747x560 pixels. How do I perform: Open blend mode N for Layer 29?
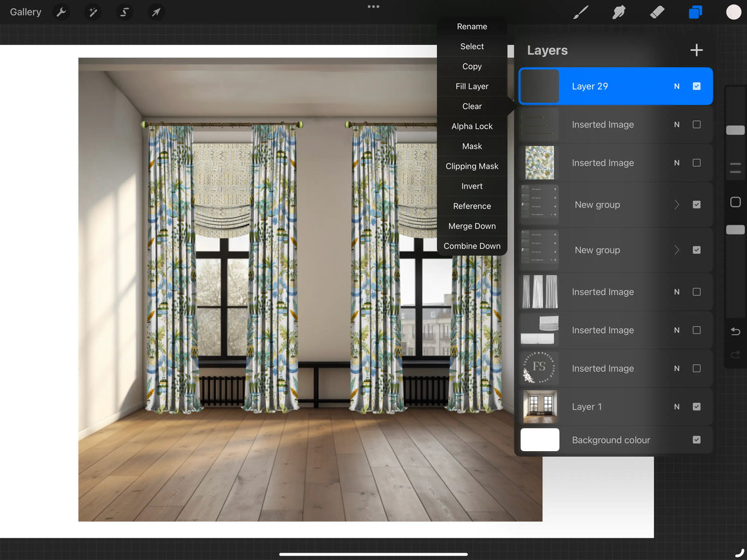pos(677,86)
